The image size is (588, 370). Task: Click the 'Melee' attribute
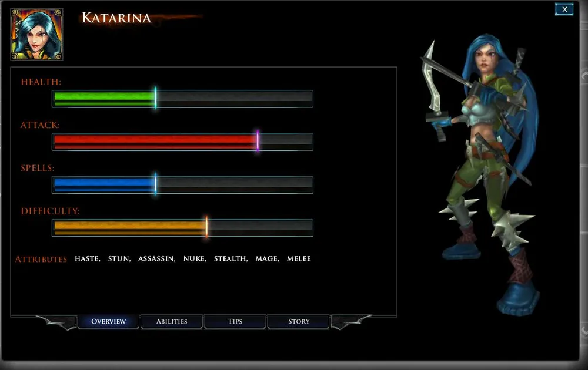(x=299, y=259)
